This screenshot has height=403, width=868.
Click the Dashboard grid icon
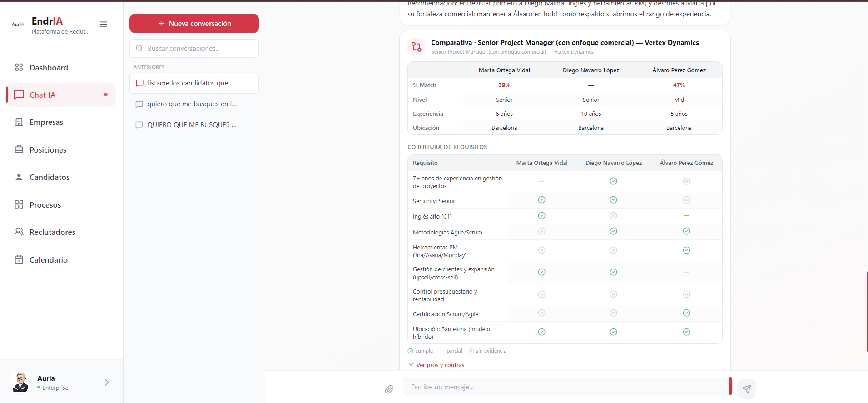click(19, 67)
